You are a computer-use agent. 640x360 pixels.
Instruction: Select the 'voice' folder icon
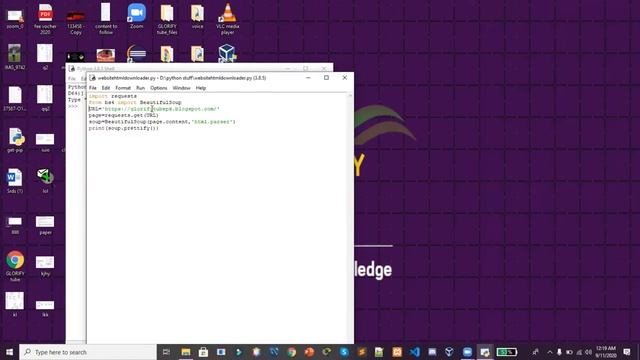click(197, 17)
